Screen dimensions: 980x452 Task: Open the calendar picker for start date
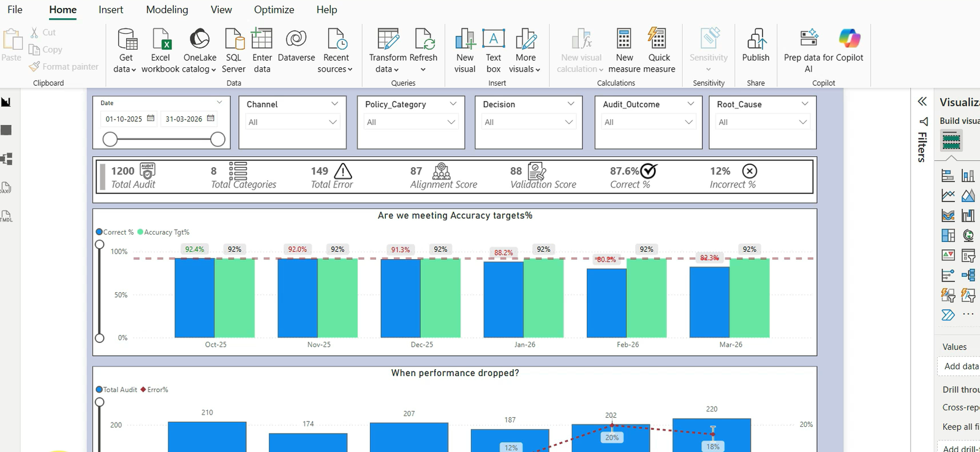tap(151, 118)
